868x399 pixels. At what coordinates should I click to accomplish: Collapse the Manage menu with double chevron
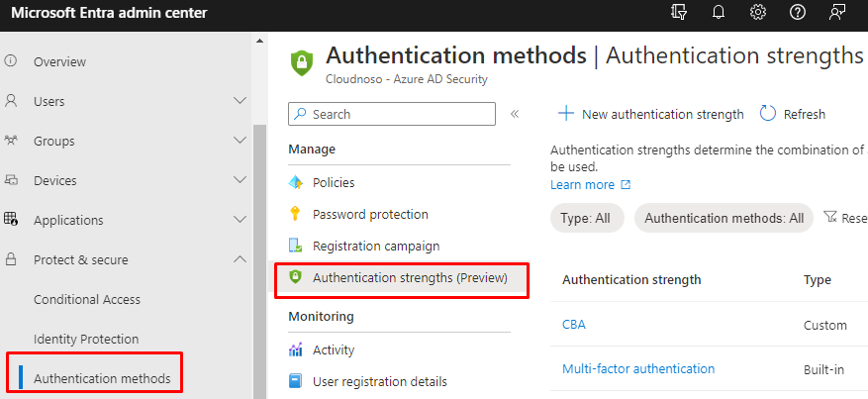[515, 114]
